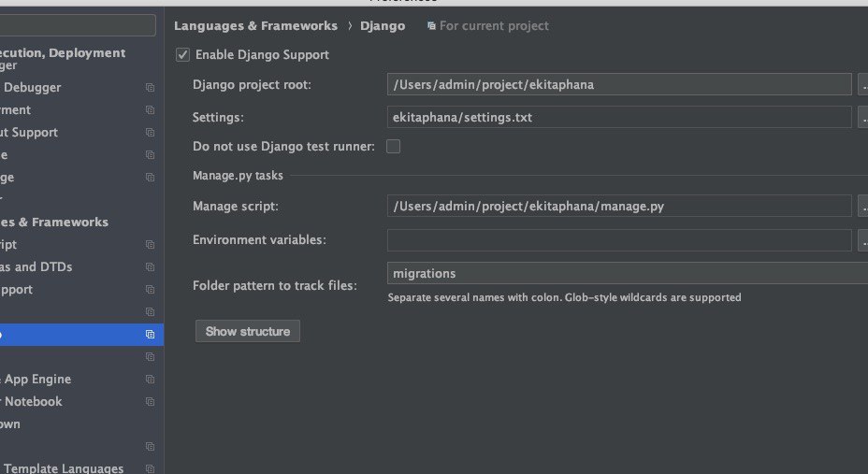Viewport: 868px width, 474px height.
Task: Click the project-level icon on the Notebook row
Action: 150,402
